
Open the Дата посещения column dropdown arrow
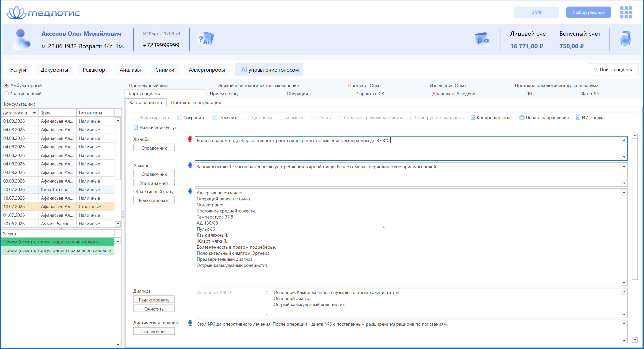pyautogui.click(x=34, y=113)
